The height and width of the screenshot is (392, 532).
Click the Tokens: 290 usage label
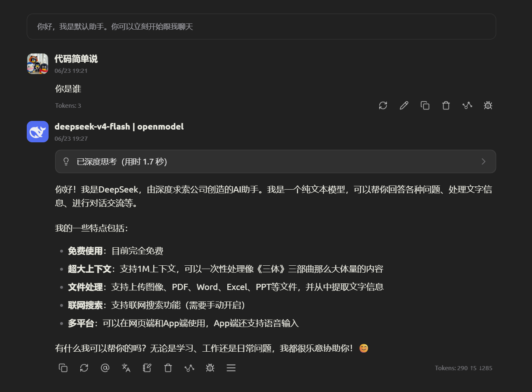pyautogui.click(x=464, y=368)
